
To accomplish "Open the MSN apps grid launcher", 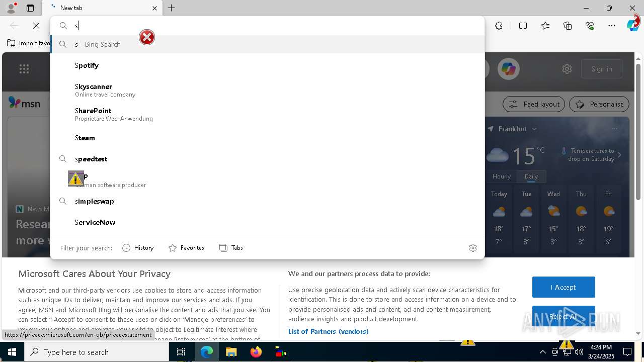I will pyautogui.click(x=24, y=69).
